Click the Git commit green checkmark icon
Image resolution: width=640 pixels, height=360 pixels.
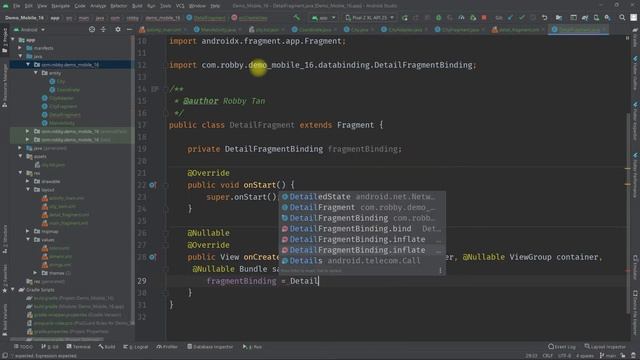(x=522, y=18)
